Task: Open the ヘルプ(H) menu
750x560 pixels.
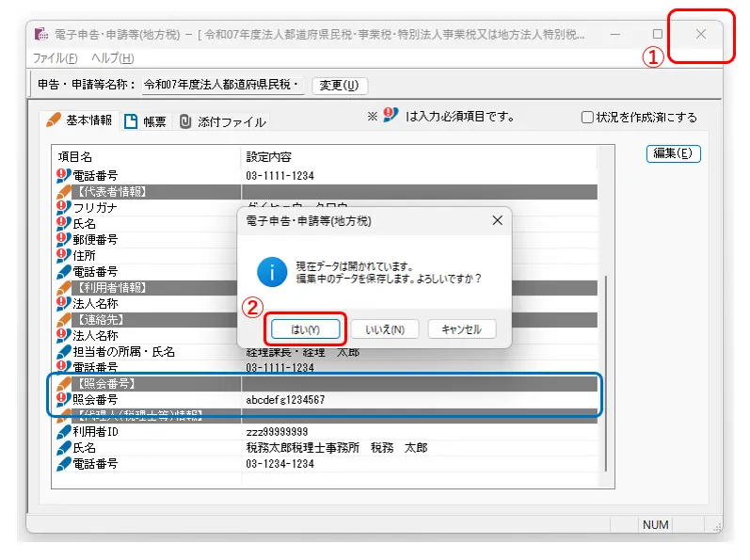Action: pyautogui.click(x=112, y=58)
